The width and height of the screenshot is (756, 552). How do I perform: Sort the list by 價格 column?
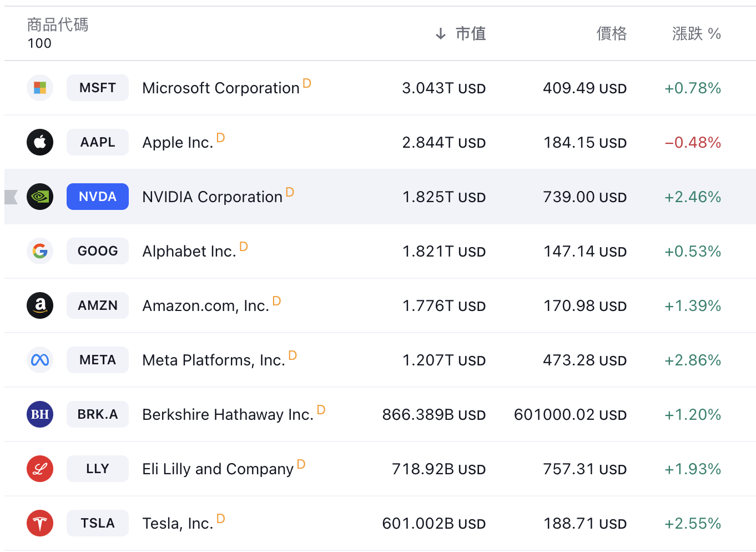click(x=611, y=34)
